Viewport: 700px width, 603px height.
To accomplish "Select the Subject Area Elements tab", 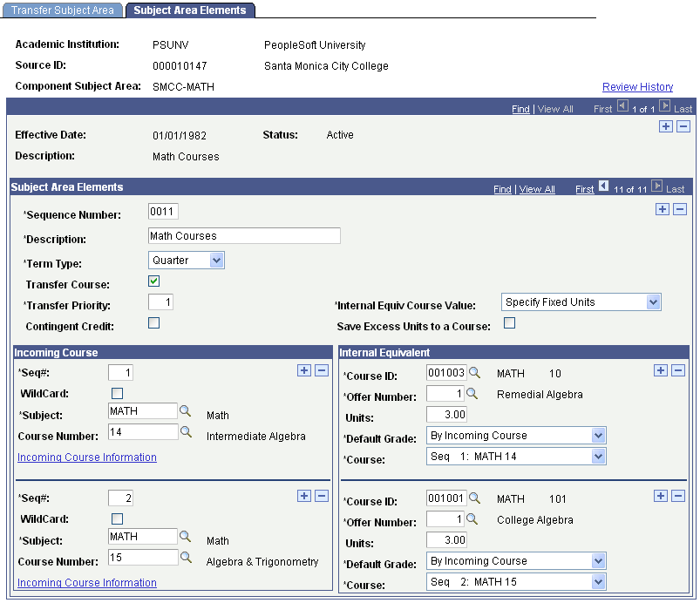I will point(190,10).
